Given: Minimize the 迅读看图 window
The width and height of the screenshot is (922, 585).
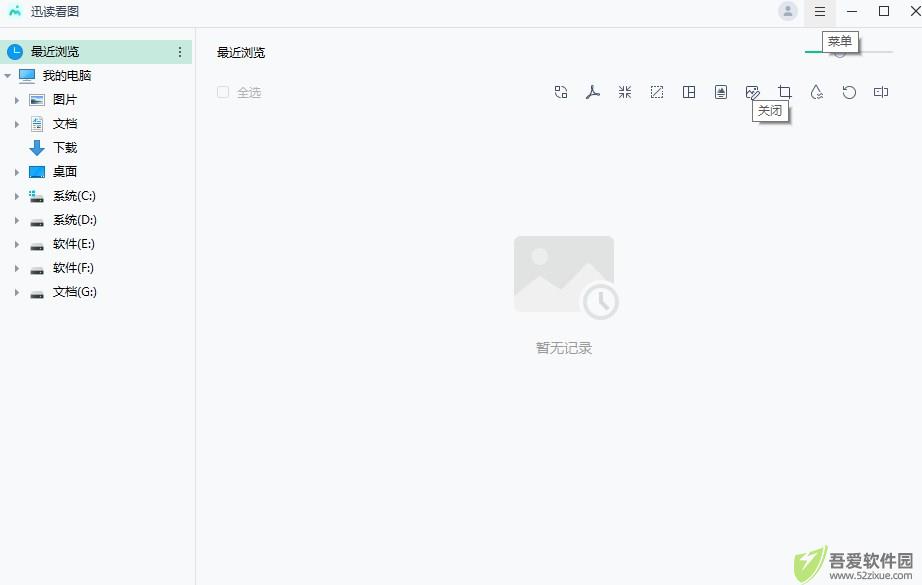Looking at the screenshot, I should pyautogui.click(x=851, y=12).
